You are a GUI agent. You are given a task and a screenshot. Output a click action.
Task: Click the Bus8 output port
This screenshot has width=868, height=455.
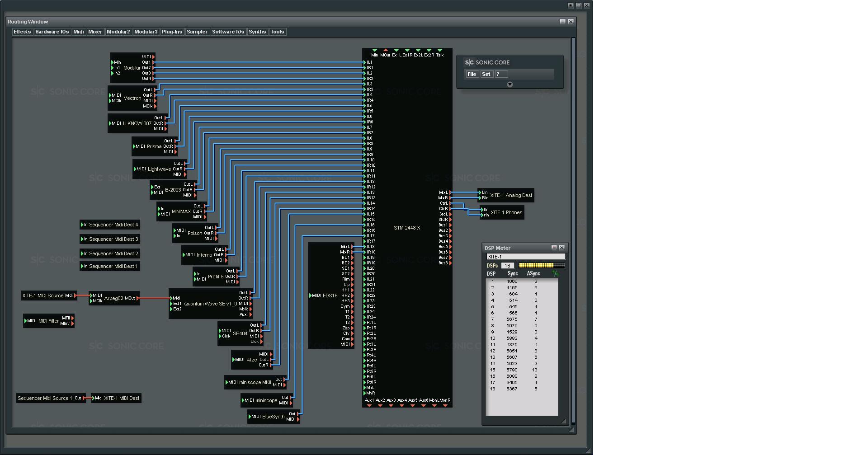[x=450, y=263]
